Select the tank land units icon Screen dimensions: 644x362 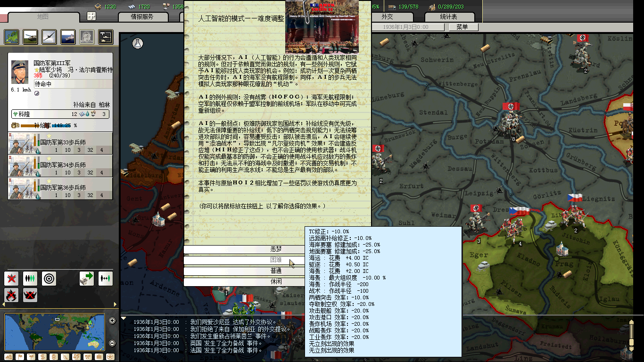pos(30,36)
